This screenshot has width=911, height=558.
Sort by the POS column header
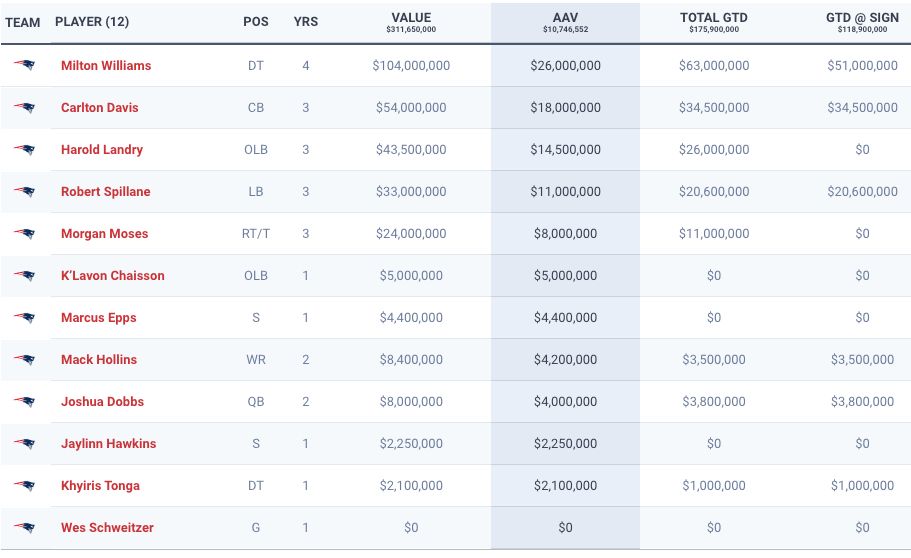(x=256, y=22)
